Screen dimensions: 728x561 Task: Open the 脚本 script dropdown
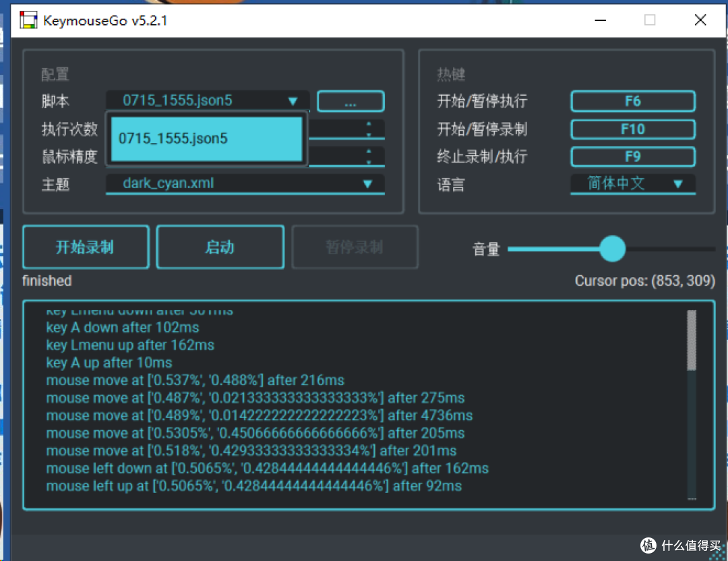(x=293, y=101)
